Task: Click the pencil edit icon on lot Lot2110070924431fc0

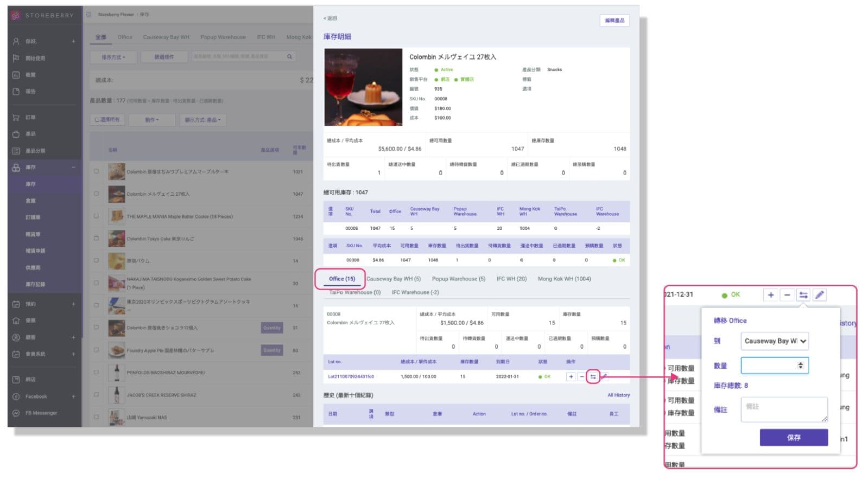Action: coord(604,376)
